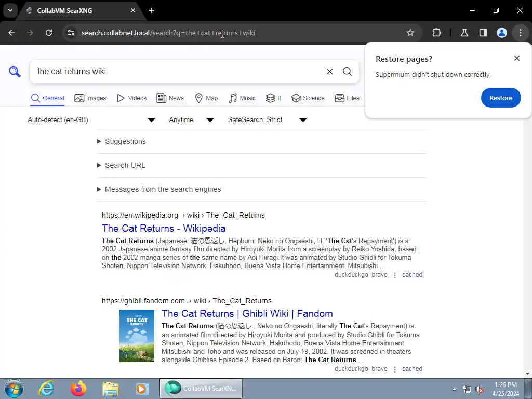The image size is (532, 399).
Task: Click the en.wikipedia.org result URL
Action: click(x=183, y=215)
